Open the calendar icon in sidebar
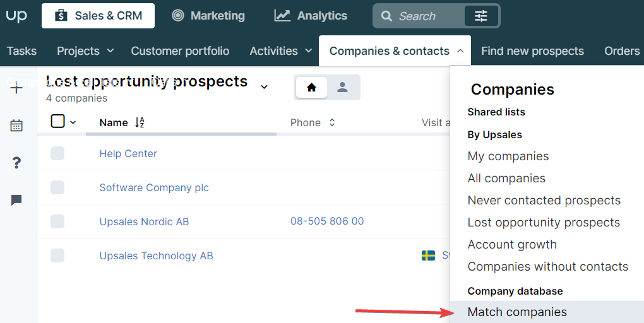This screenshot has width=644, height=323. [x=16, y=126]
